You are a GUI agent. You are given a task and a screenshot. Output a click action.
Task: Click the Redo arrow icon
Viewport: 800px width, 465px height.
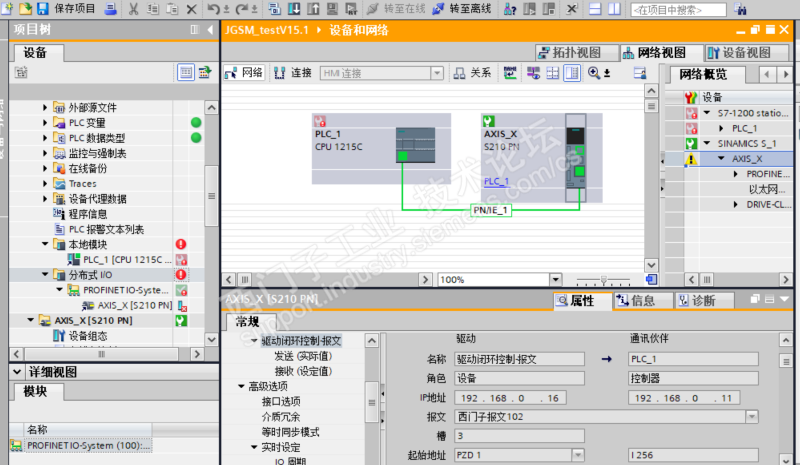242,9
